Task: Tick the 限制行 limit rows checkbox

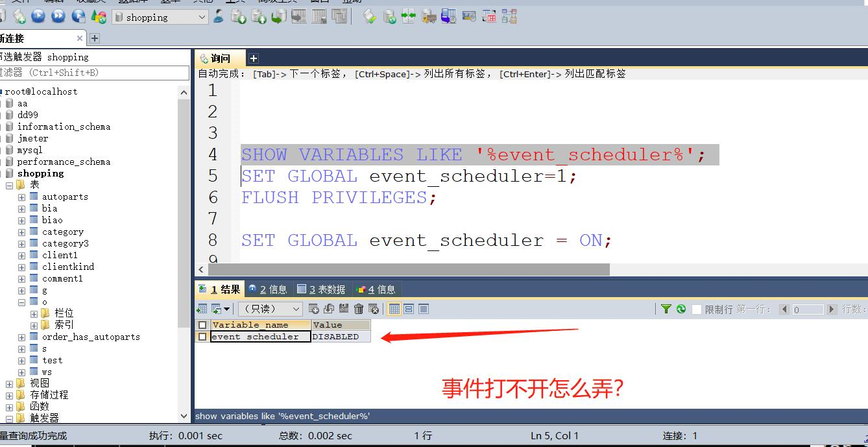Action: pyautogui.click(x=697, y=309)
